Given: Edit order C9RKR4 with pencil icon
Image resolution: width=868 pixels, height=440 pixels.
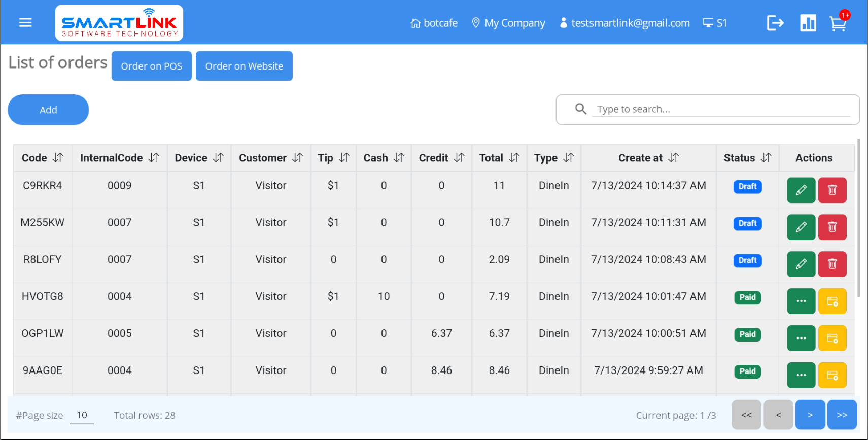Looking at the screenshot, I should click(x=801, y=190).
